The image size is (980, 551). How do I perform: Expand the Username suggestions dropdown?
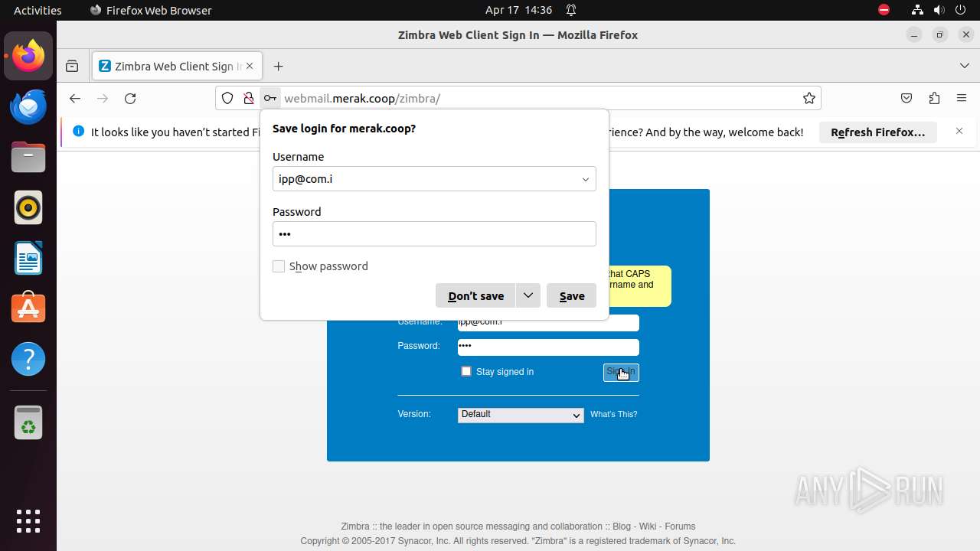(x=585, y=179)
